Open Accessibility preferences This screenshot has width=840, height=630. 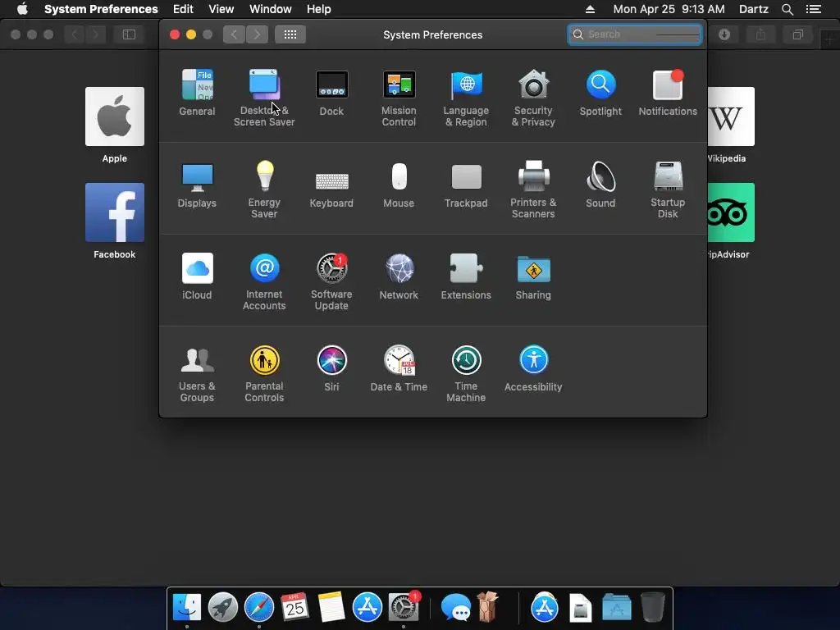click(x=533, y=368)
